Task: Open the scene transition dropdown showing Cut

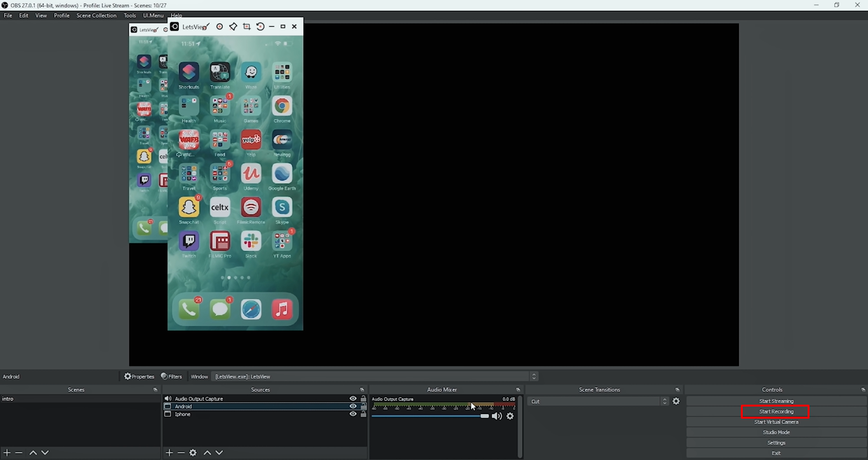Action: 596,401
